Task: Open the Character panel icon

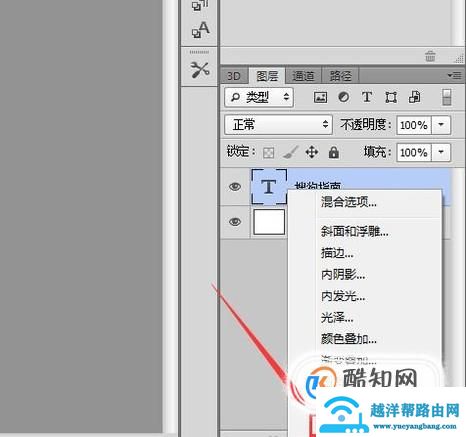Action: (200, 30)
